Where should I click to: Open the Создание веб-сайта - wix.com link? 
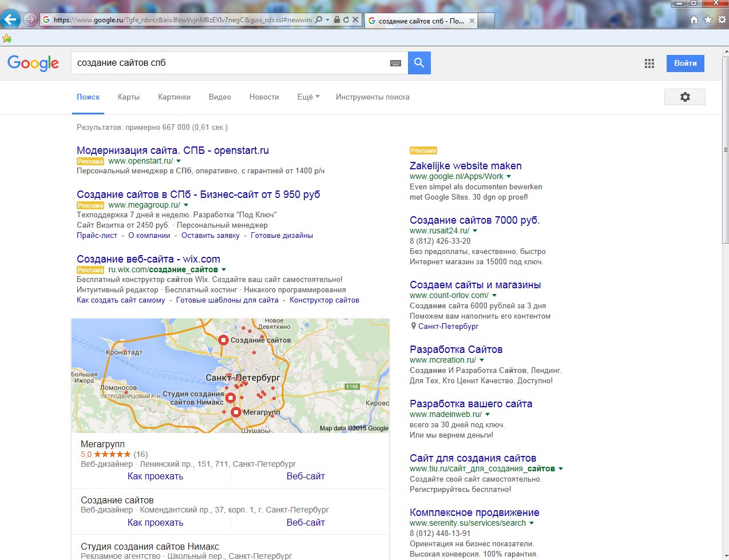click(148, 259)
